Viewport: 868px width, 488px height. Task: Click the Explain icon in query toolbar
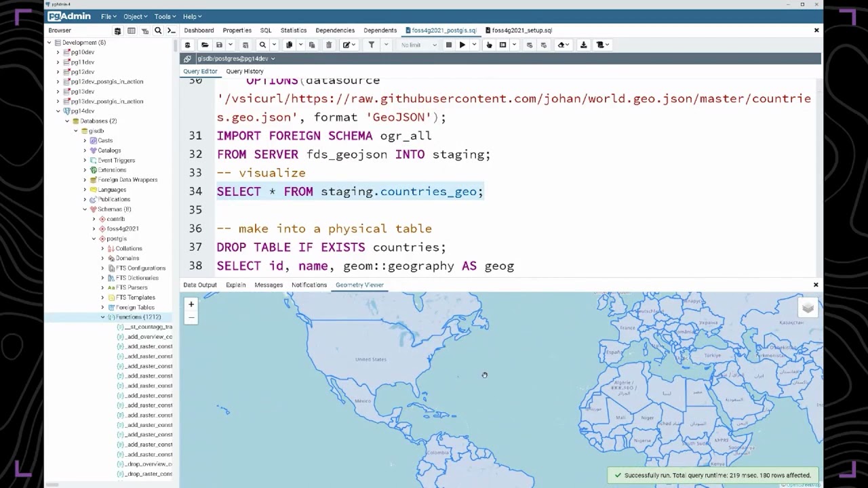click(489, 45)
